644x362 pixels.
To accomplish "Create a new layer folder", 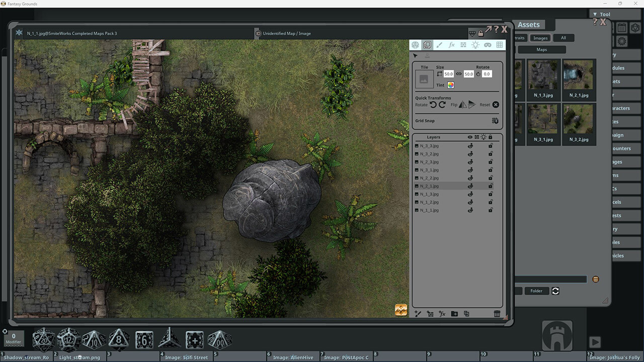I will (454, 314).
